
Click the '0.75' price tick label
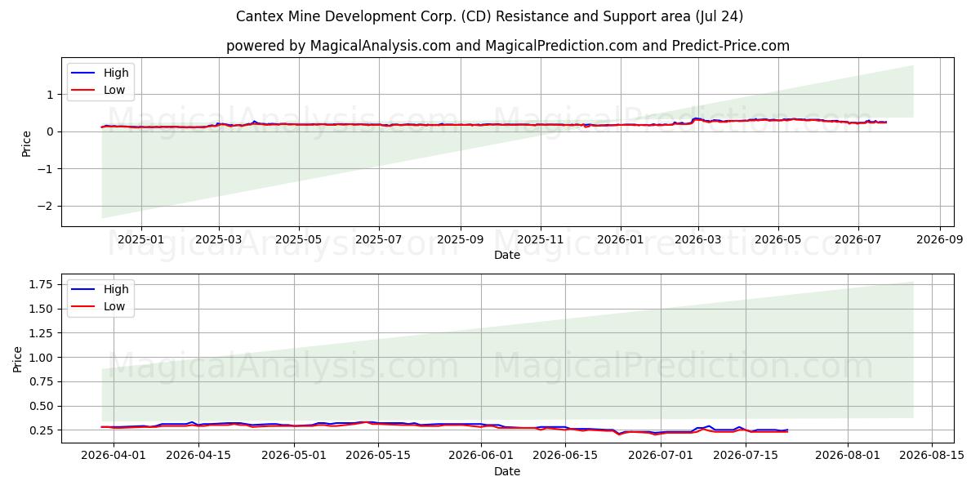click(42, 381)
